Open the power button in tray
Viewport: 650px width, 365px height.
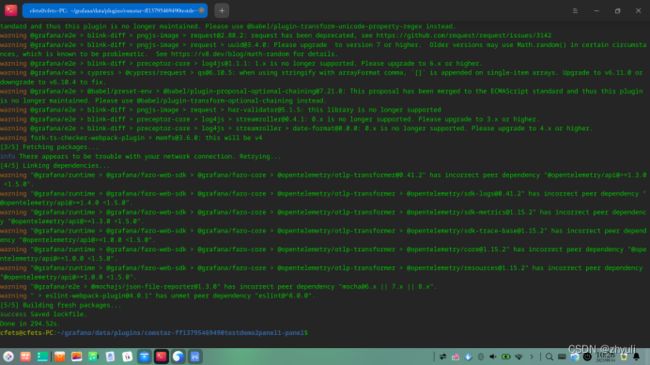587,357
